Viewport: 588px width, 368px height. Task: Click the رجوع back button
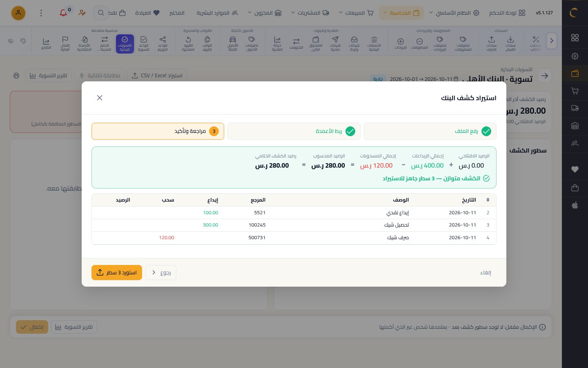click(161, 273)
